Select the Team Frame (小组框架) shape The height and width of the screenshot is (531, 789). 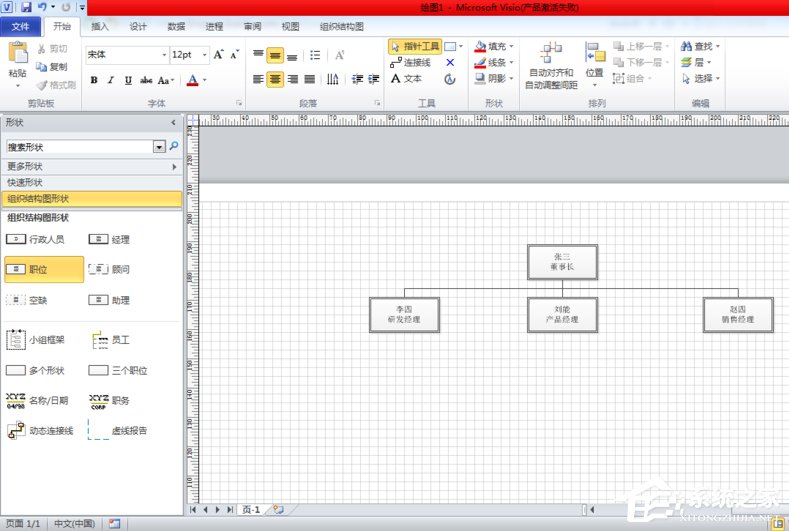35,340
